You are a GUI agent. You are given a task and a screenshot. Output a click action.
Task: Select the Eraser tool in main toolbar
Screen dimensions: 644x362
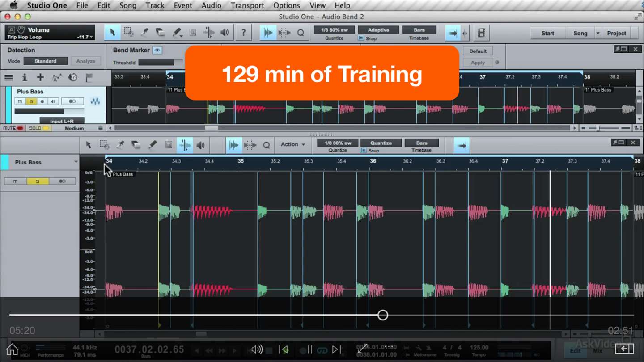(161, 33)
